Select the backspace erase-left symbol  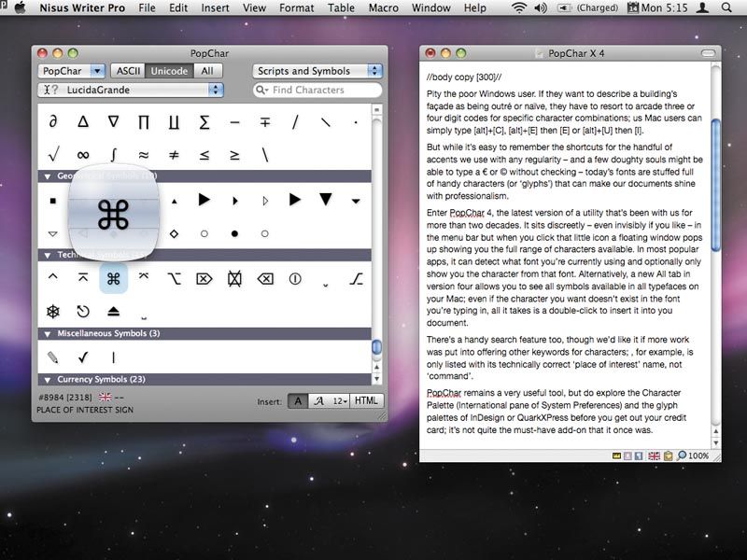265,278
